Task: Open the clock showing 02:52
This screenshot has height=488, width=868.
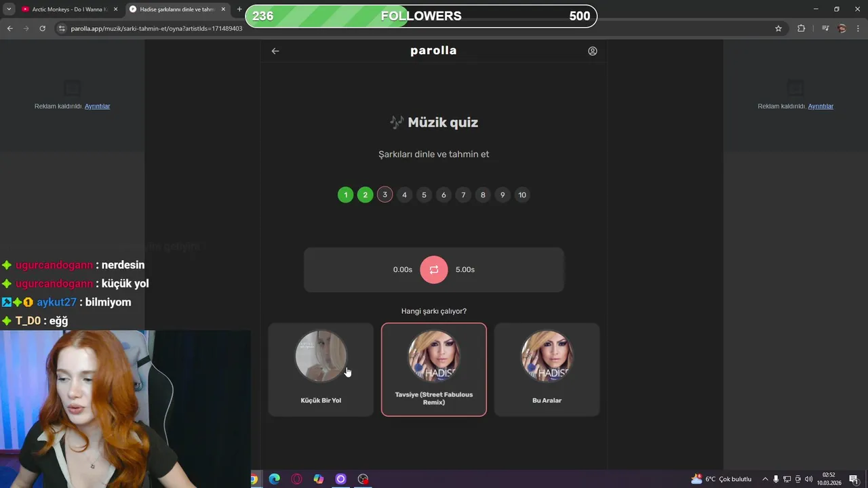Action: 829,479
